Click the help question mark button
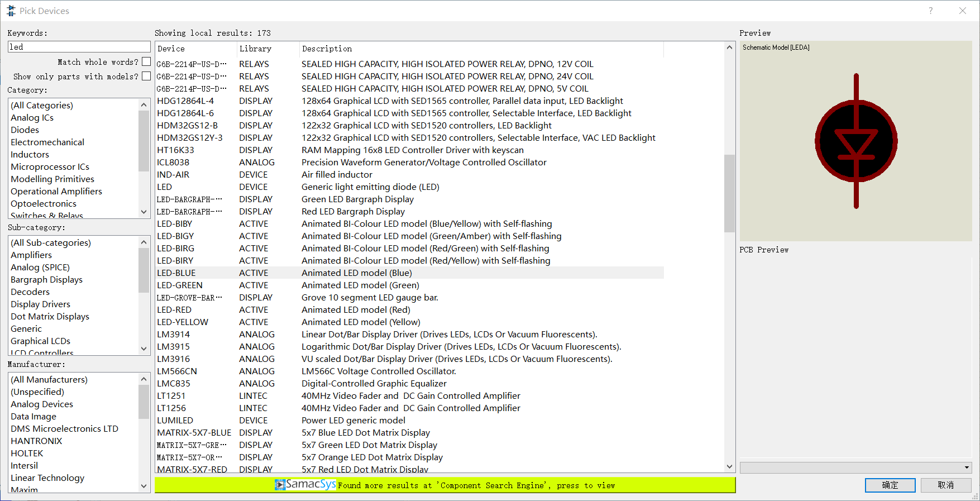This screenshot has height=501, width=980. pos(930,11)
